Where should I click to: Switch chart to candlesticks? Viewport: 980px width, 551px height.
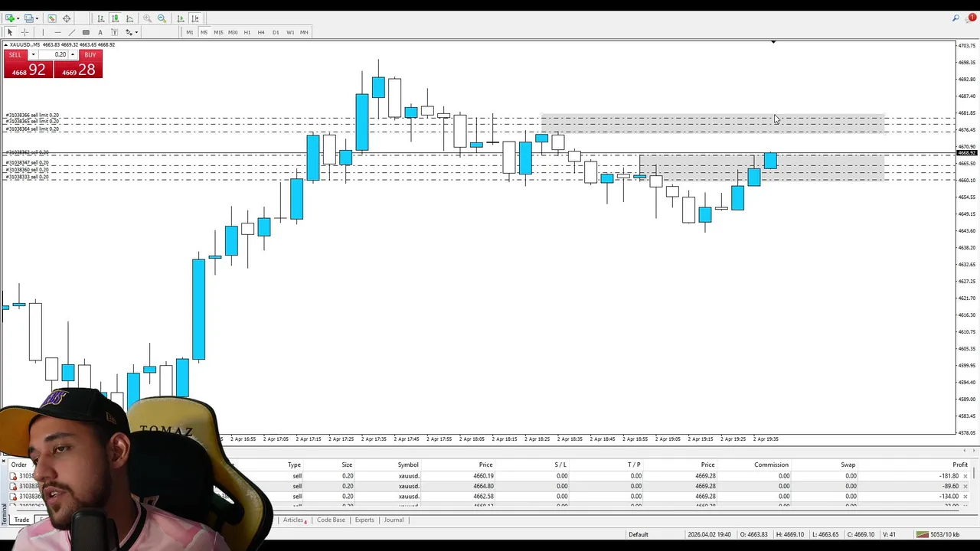(x=115, y=18)
